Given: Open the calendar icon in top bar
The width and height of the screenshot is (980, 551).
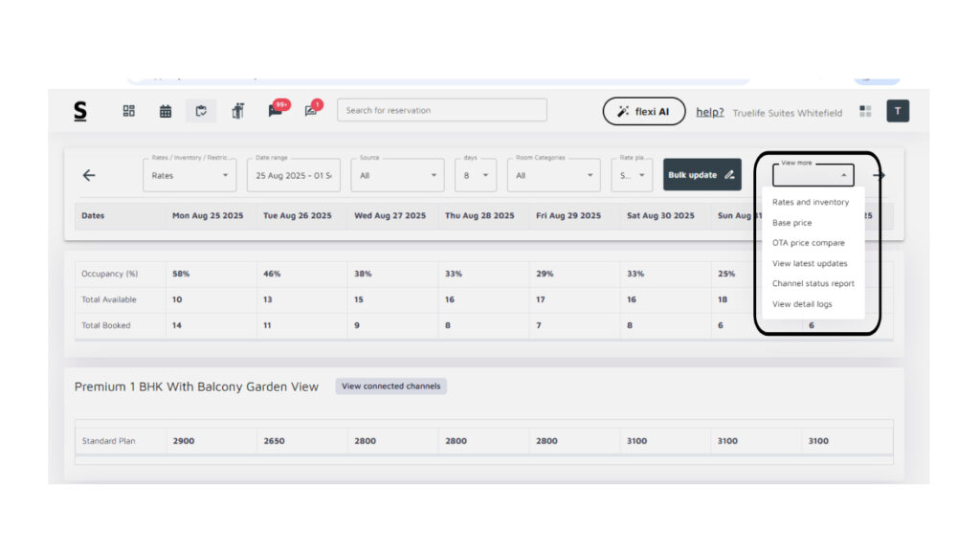Looking at the screenshot, I should [x=165, y=111].
